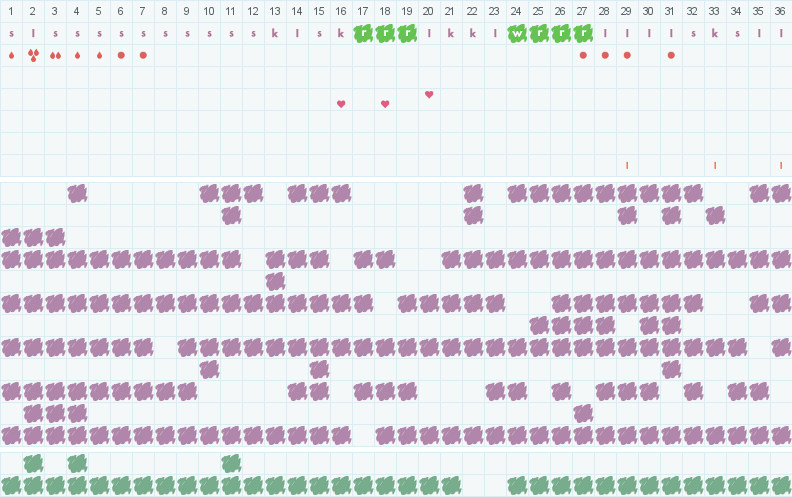This screenshot has width=792, height=497.
Task: Select the double drop icon on day 3
Action: tap(55, 55)
